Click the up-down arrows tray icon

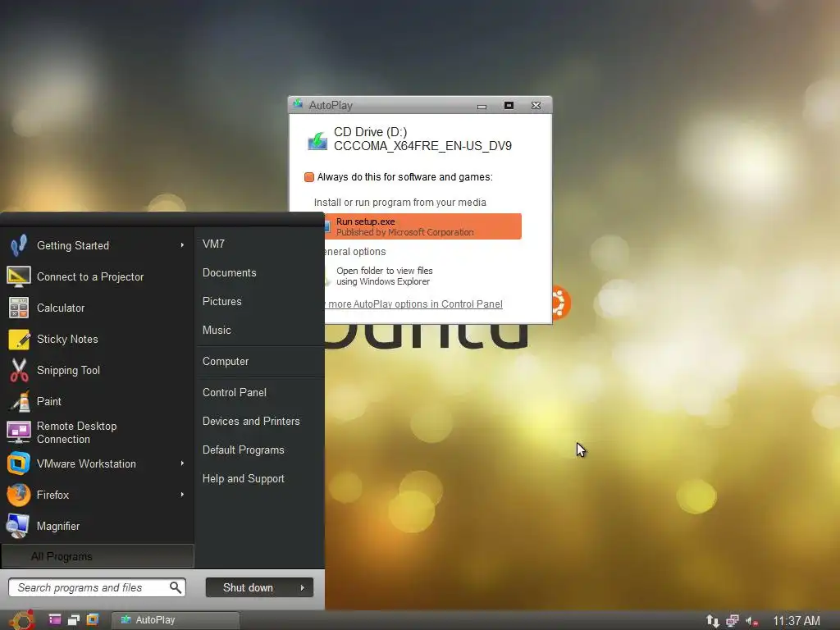713,621
